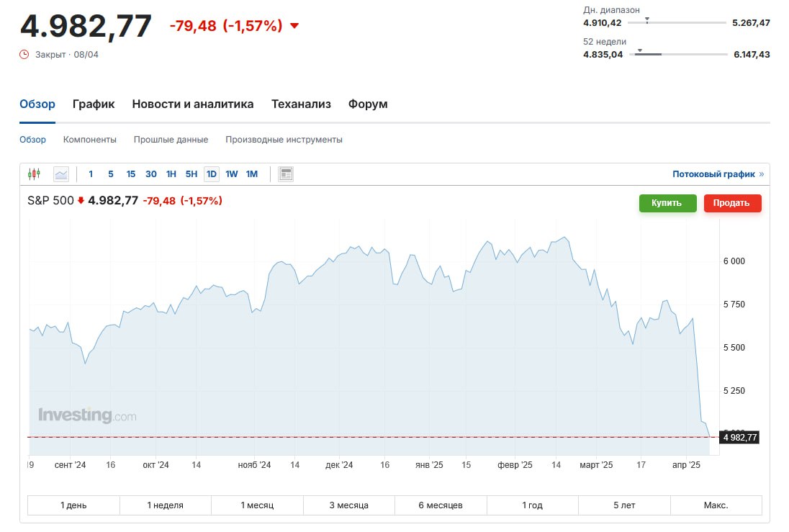Image resolution: width=789 pixels, height=532 pixels.
Task: Open the Потоковый график link
Action: (718, 174)
